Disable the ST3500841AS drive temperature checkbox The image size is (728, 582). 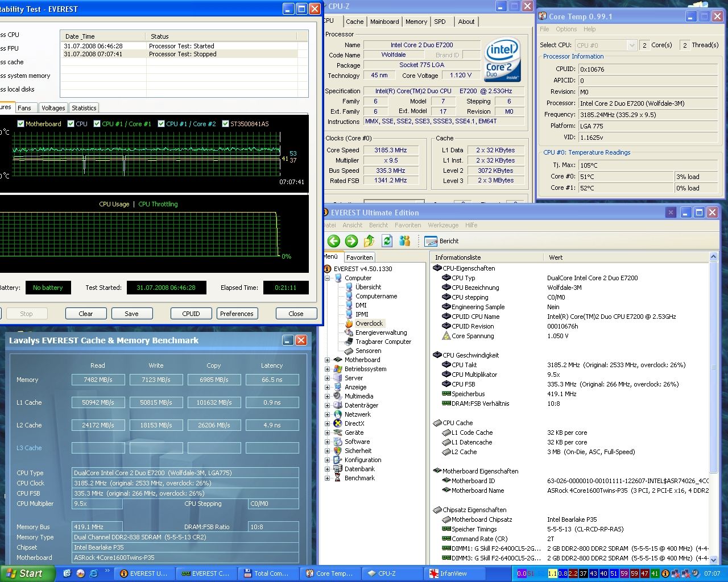(226, 124)
